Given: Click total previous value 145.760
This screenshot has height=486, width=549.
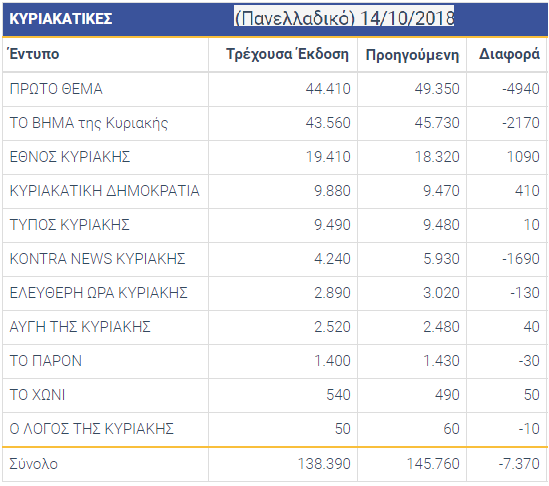Looking at the screenshot, I should tap(433, 464).
